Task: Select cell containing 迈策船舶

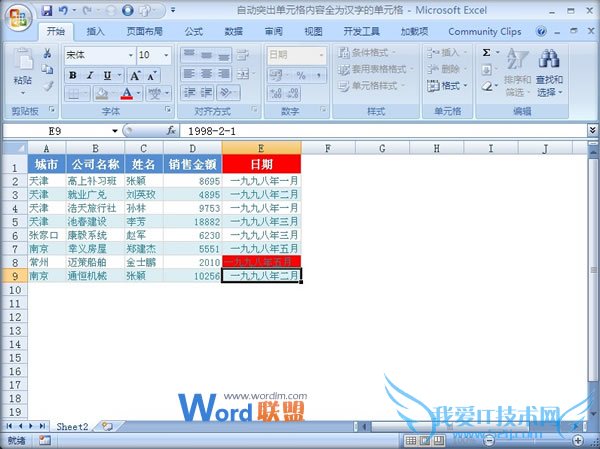Action: coord(95,262)
